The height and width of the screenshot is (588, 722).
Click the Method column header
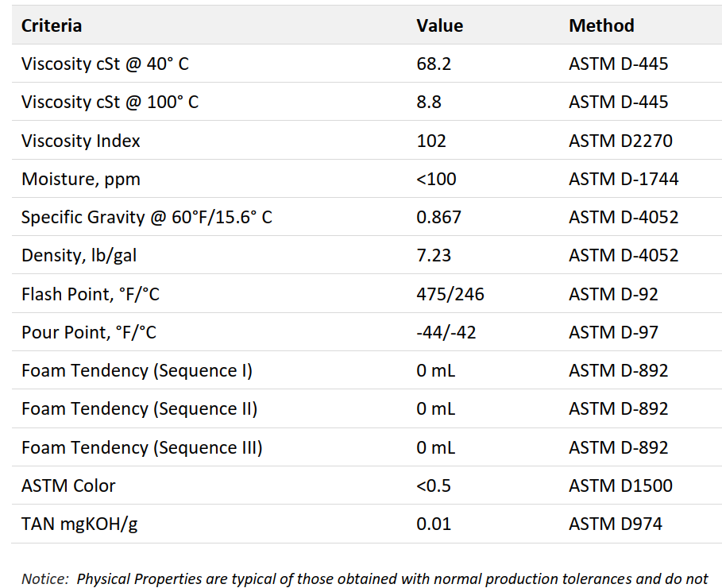[x=601, y=25]
